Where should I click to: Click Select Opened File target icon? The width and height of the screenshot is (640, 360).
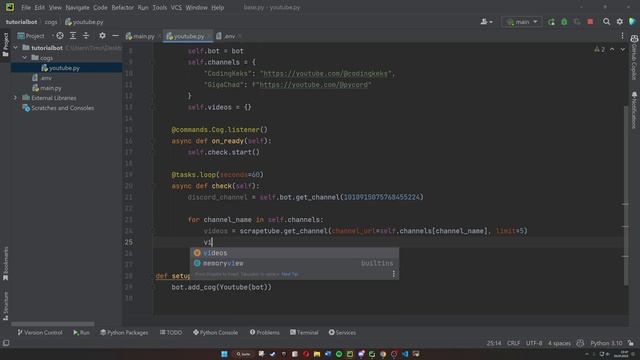tap(60, 36)
